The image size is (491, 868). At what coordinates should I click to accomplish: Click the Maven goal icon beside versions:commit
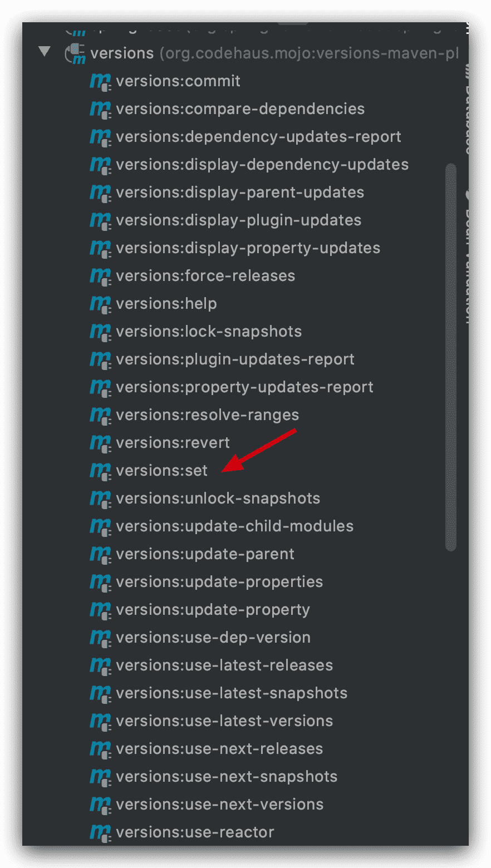[x=100, y=81]
